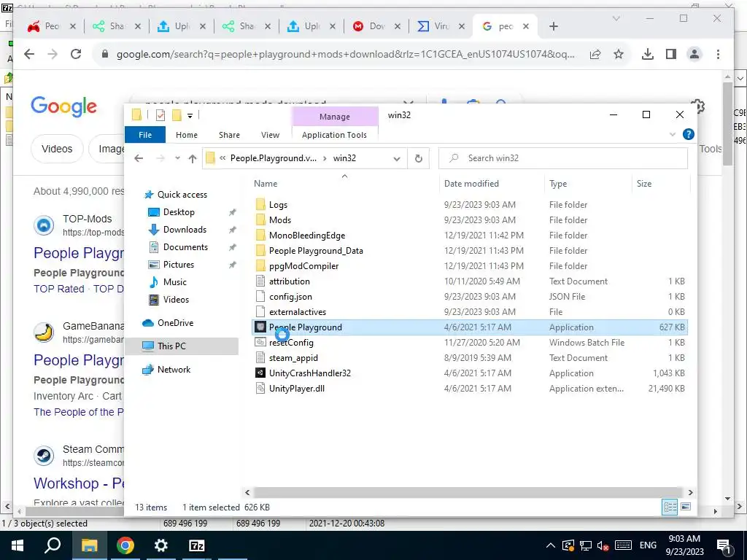Screen dimensions: 747x560
Task: Open the Home ribbon tab
Action: [x=186, y=135]
